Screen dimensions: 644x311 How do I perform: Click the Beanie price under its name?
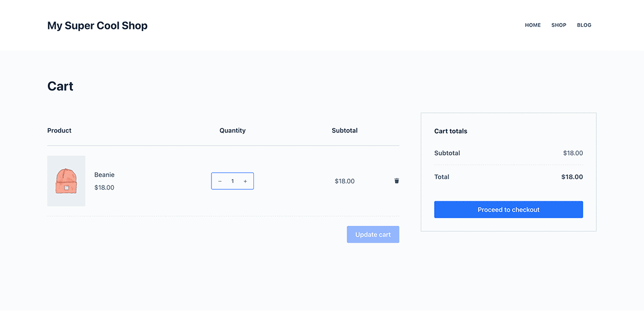tap(104, 187)
